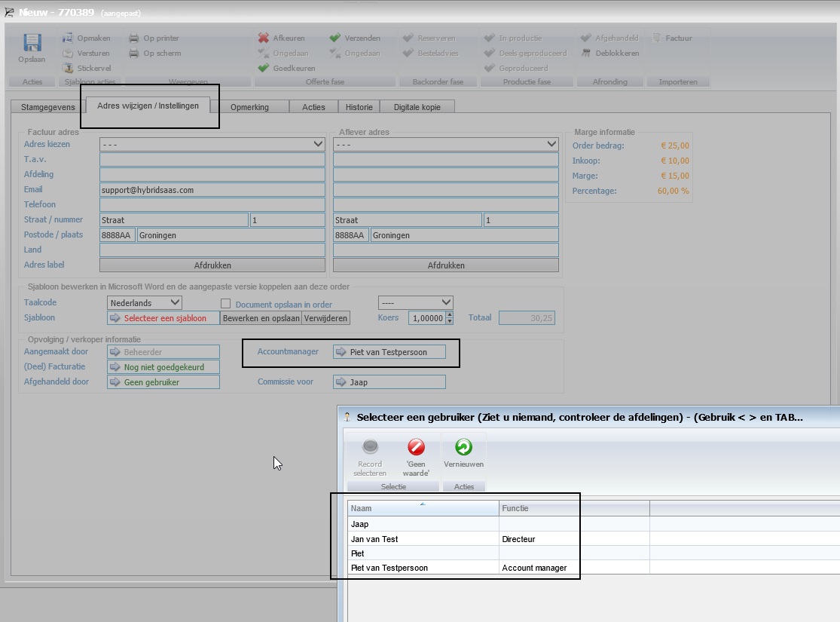
Task: Click the Opslaan save icon
Action: coord(32,43)
